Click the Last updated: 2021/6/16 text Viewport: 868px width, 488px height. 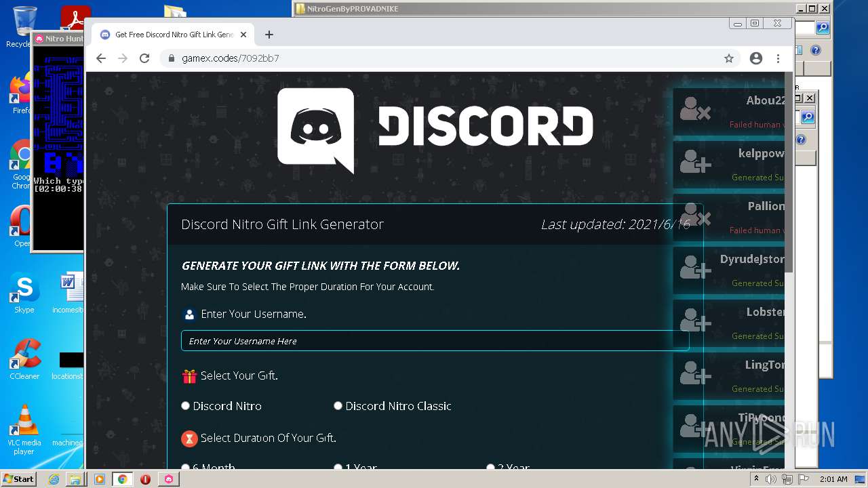615,224
